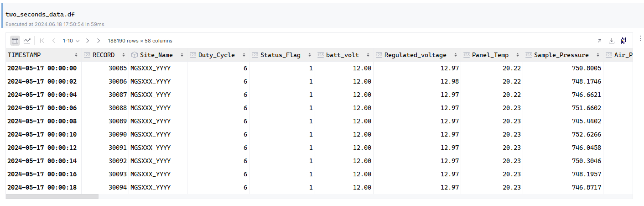This screenshot has height=206, width=644.
Task: Select the Sample_Pressure column header
Action: pyautogui.click(x=563, y=55)
